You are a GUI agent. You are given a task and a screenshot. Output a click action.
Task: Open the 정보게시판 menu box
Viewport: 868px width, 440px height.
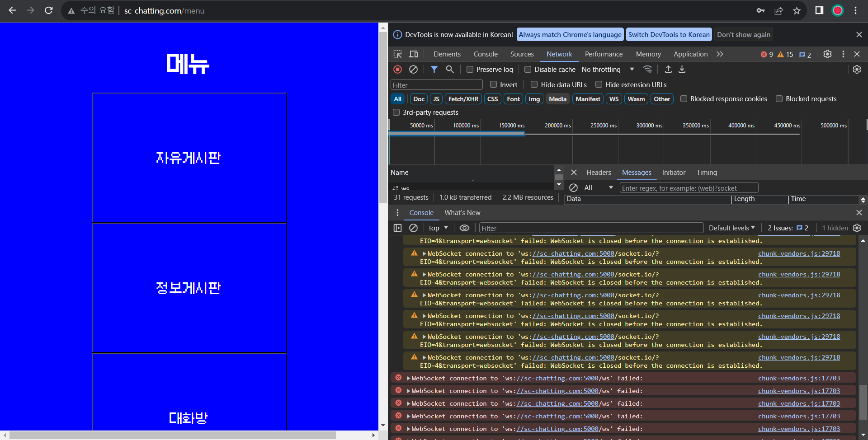coord(189,288)
